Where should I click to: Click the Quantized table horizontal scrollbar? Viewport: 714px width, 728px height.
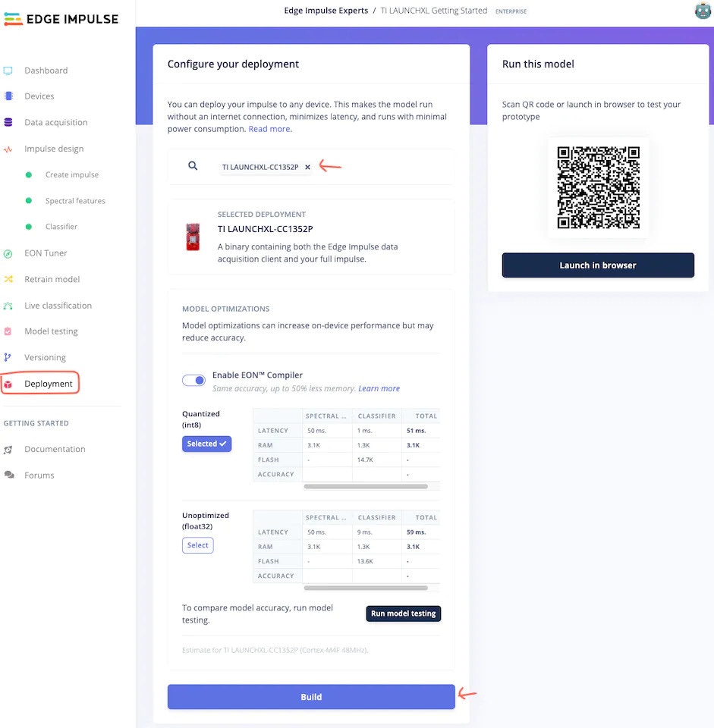click(366, 487)
